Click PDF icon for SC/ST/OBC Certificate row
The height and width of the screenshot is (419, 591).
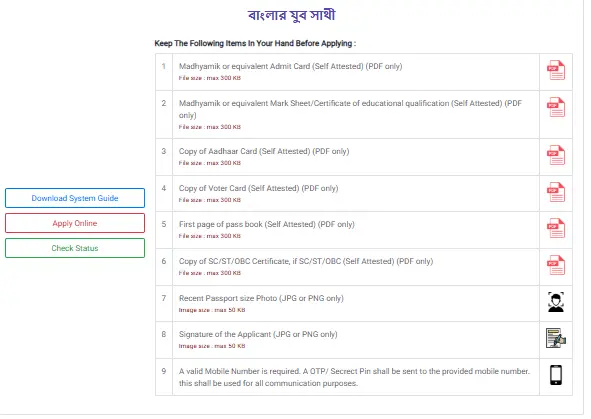click(556, 265)
